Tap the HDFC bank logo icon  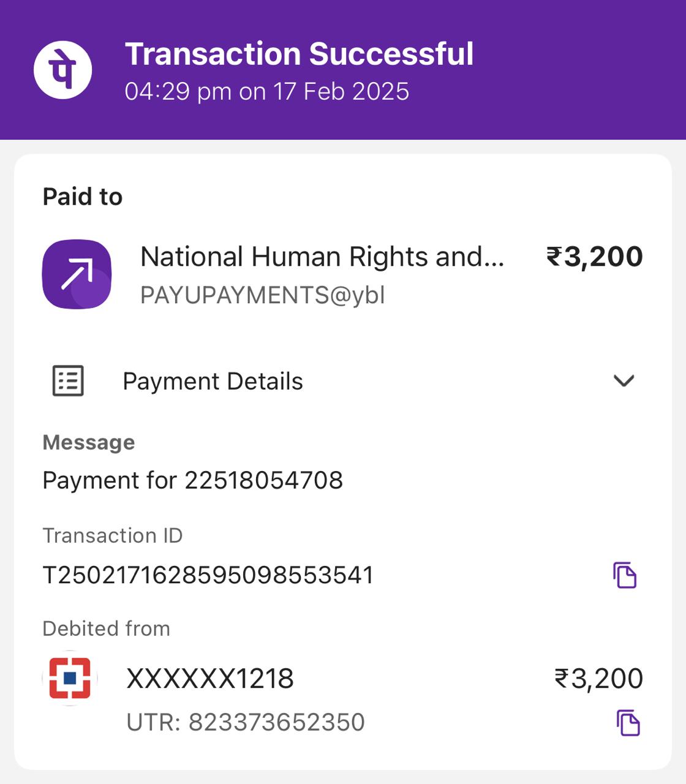70,678
